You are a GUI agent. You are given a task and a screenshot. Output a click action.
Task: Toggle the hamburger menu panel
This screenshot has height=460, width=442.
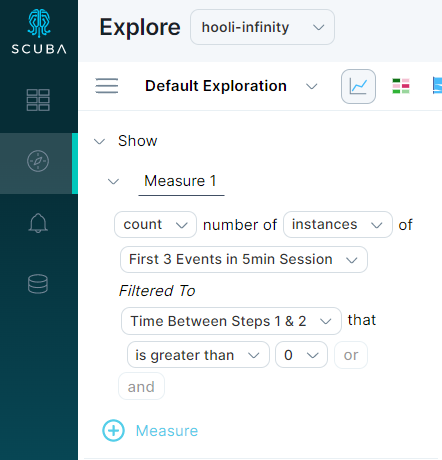107,86
